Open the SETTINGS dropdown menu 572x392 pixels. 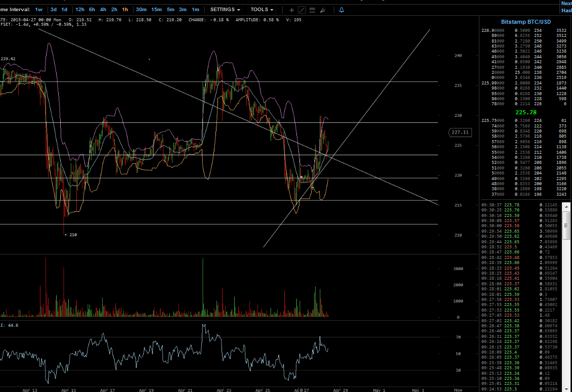225,10
